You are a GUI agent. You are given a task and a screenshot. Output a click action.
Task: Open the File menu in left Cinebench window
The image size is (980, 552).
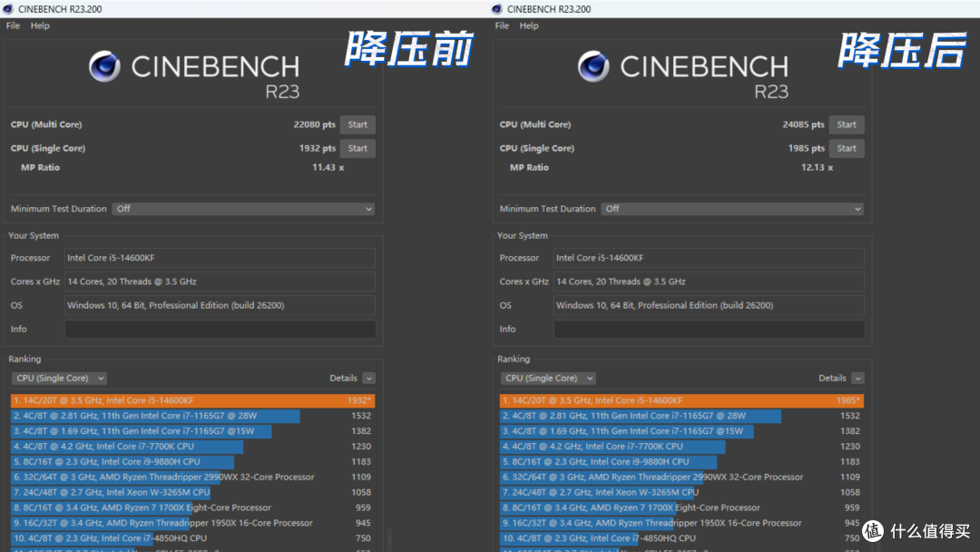tap(13, 25)
